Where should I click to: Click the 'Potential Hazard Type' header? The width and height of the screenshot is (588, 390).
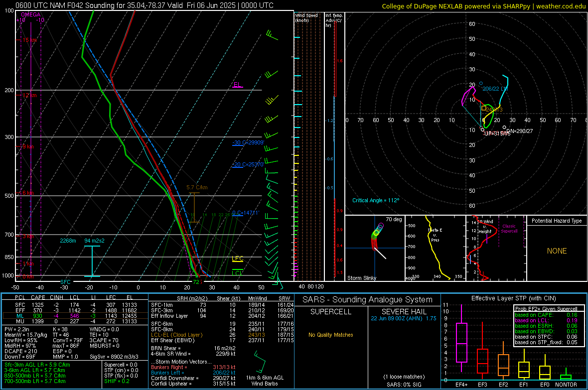click(557, 221)
